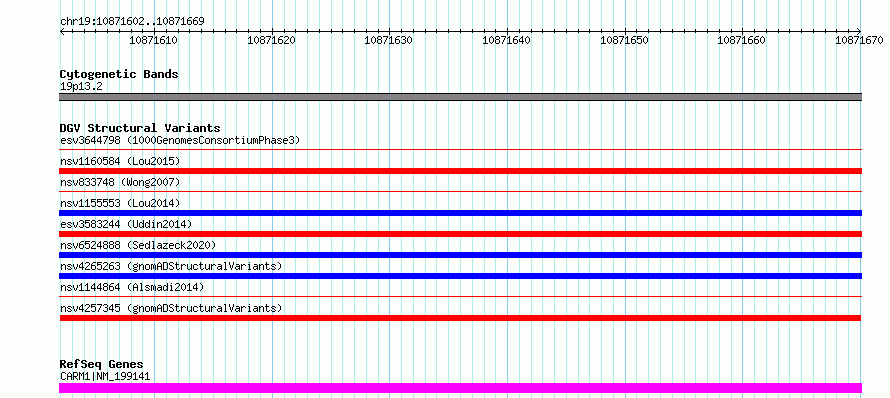The image size is (890, 398).
Task: Select the Cytogenetic Bands track title
Action: point(119,74)
